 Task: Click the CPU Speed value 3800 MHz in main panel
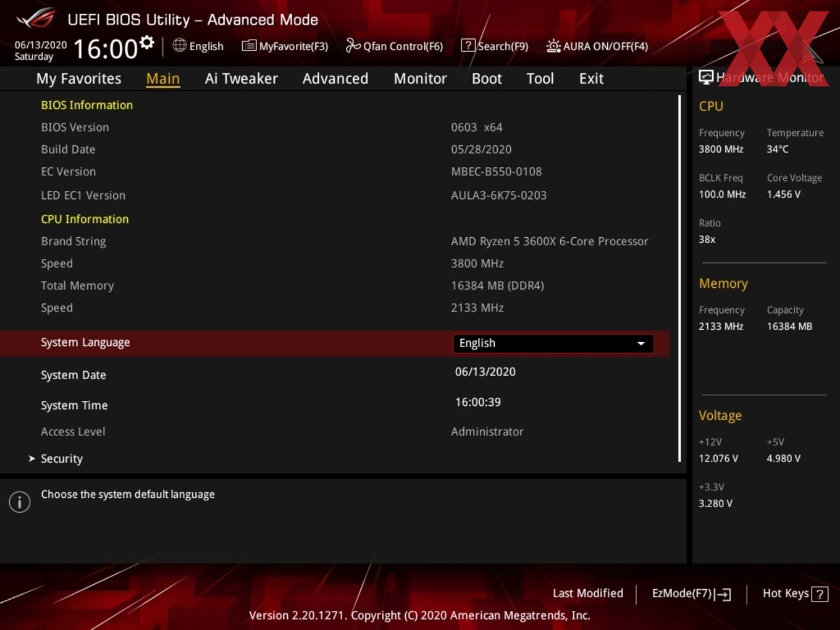(477, 264)
